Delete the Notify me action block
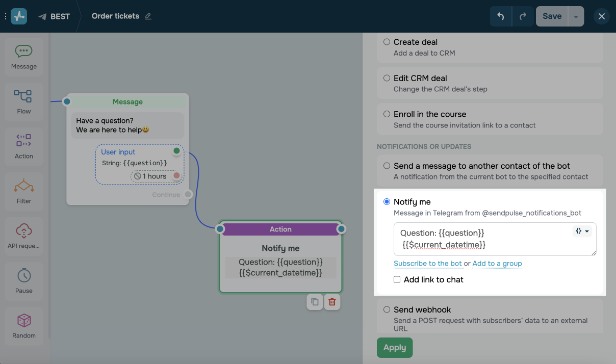616x364 pixels. pyautogui.click(x=332, y=302)
